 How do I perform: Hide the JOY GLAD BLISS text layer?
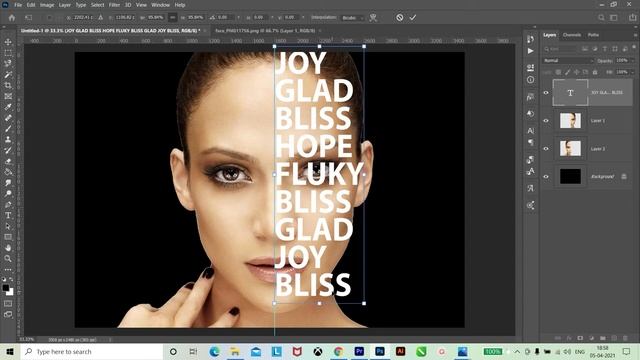point(546,93)
